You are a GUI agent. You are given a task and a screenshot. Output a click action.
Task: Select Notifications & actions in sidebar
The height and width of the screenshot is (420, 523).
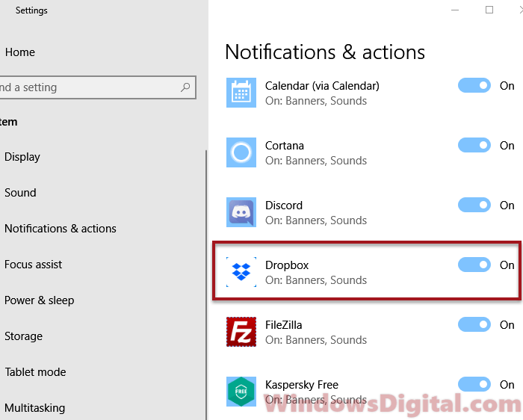pos(61,229)
